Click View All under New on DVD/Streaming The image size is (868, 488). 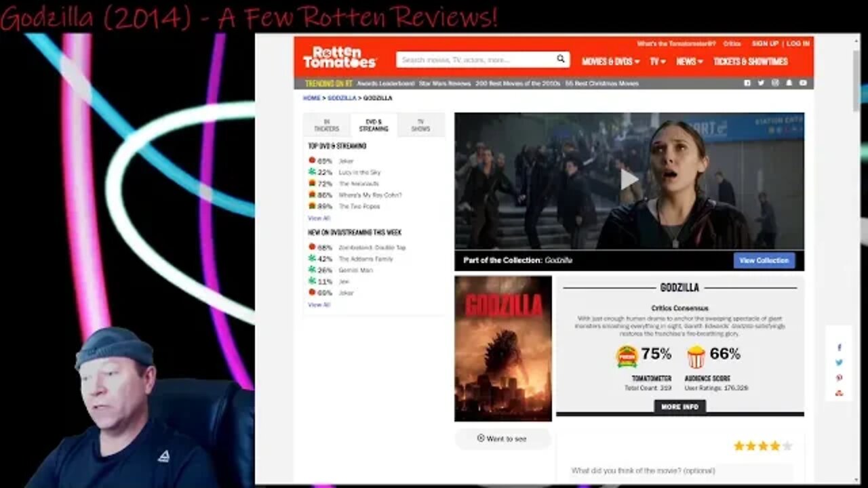(319, 305)
